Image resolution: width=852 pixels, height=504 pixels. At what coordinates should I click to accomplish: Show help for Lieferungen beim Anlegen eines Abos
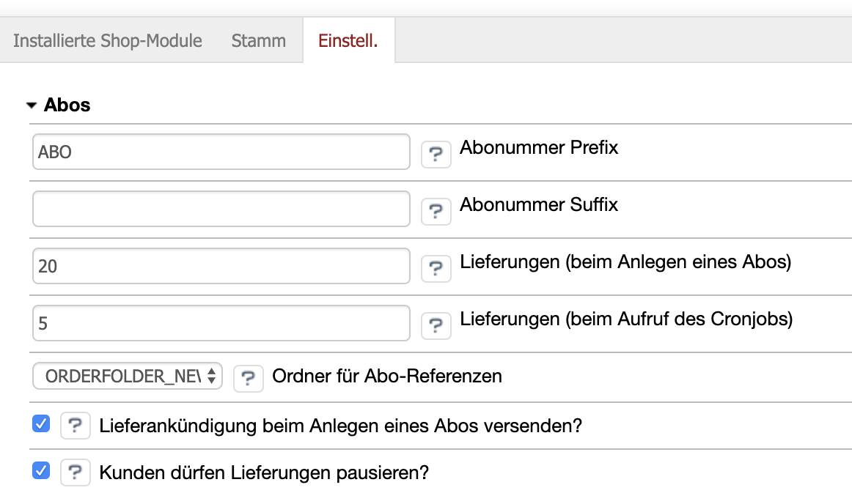pos(436,268)
